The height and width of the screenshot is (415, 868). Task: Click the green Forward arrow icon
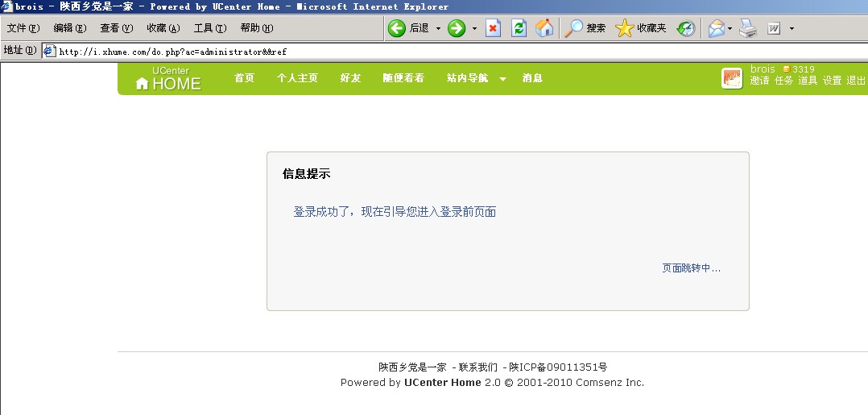[456, 28]
